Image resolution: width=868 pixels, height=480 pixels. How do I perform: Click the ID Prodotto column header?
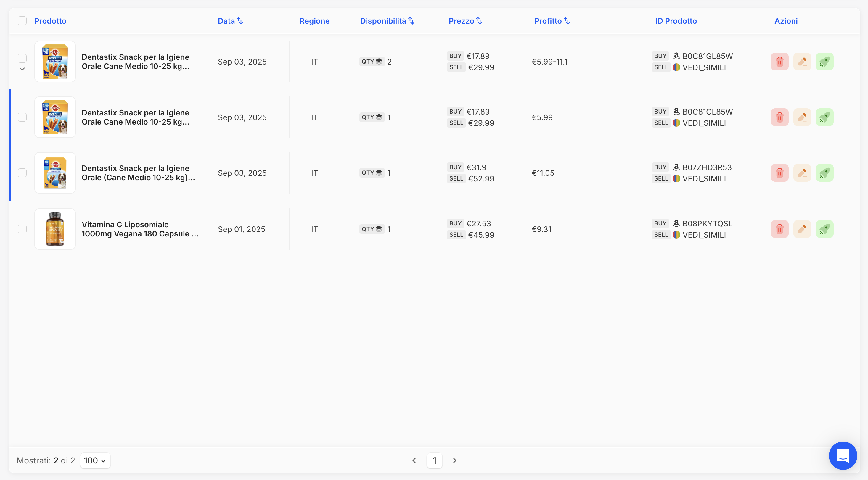676,21
